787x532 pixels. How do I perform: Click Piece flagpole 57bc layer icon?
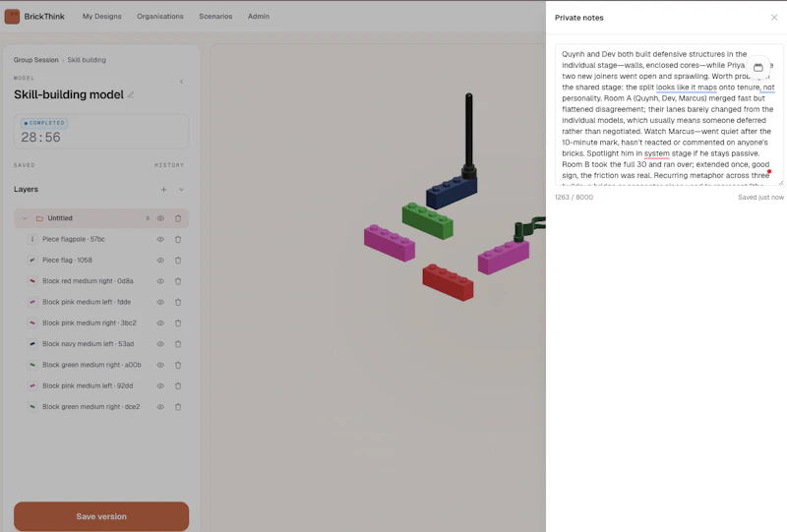point(32,239)
